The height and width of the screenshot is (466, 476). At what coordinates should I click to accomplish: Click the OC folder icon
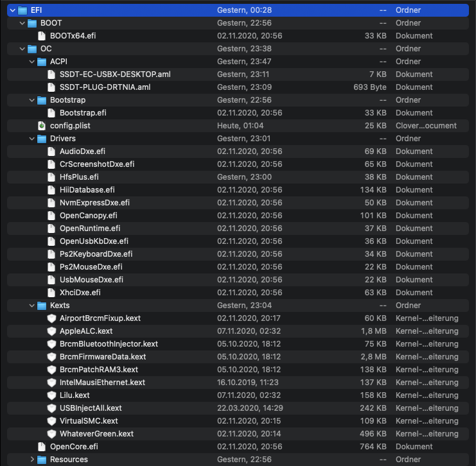click(x=32, y=49)
